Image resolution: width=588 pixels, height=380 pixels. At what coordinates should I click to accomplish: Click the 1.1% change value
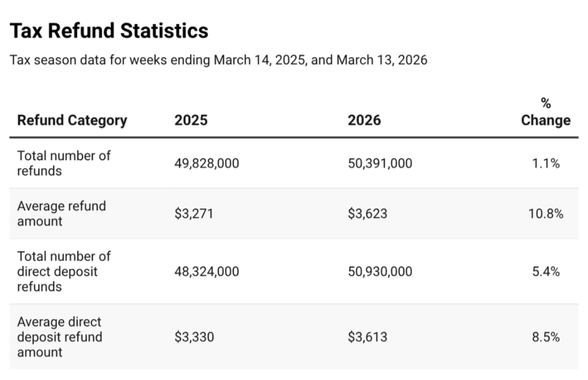[546, 163]
